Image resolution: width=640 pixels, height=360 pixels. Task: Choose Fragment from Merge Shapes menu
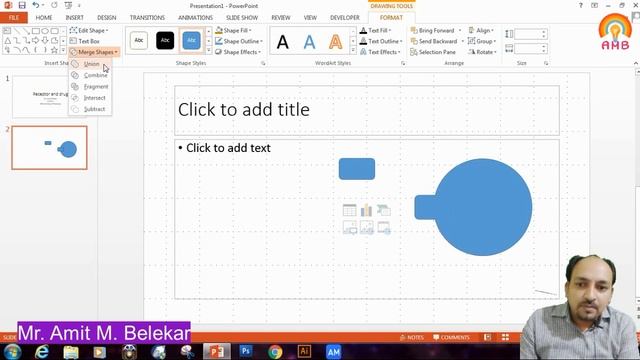coord(90,87)
